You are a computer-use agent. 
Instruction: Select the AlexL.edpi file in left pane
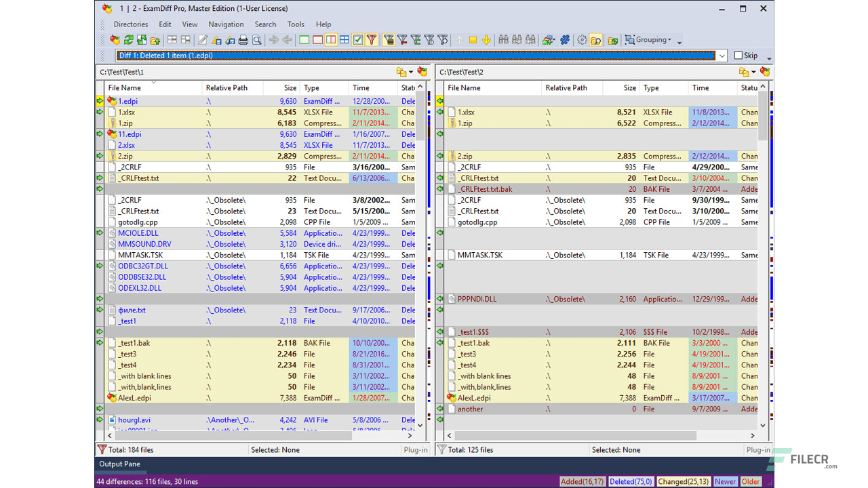click(134, 398)
